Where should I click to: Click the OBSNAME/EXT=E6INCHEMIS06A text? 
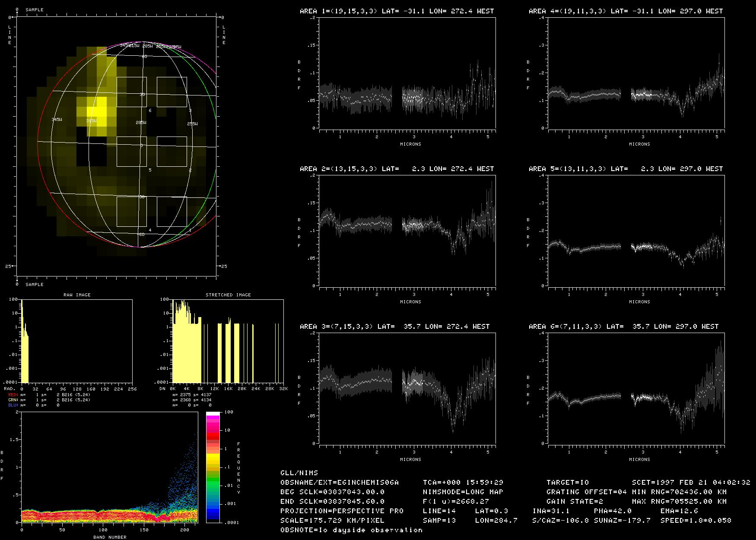pos(340,482)
